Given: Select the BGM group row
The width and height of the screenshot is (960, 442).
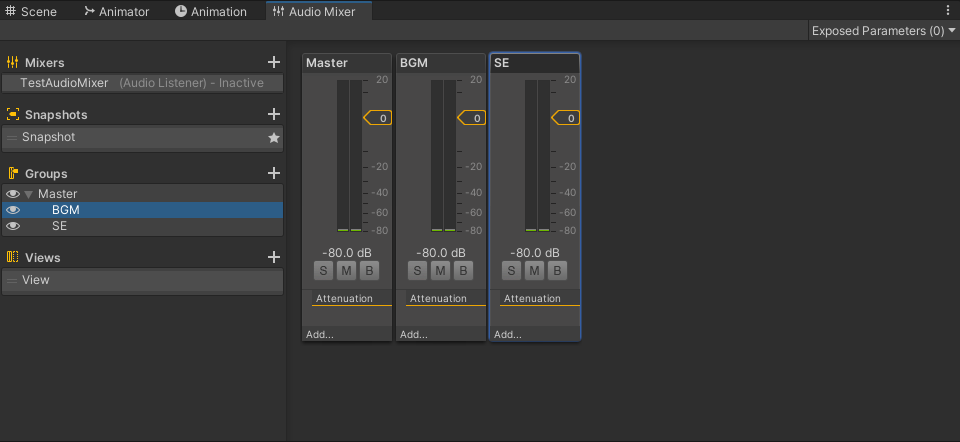Looking at the screenshot, I should [x=143, y=210].
